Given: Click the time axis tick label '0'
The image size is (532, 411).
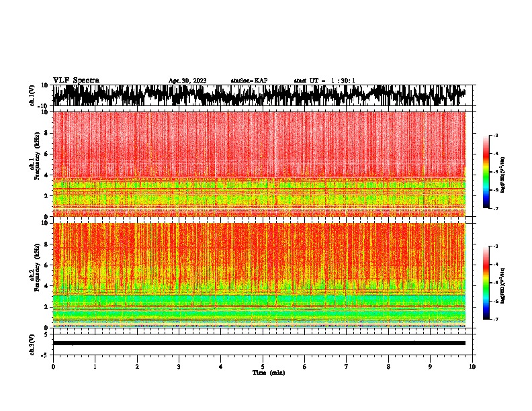Looking at the screenshot, I should [x=53, y=367].
